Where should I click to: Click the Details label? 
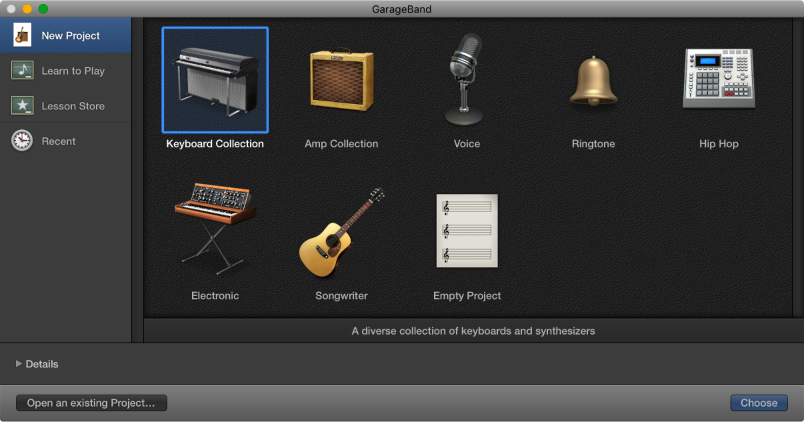(x=42, y=364)
